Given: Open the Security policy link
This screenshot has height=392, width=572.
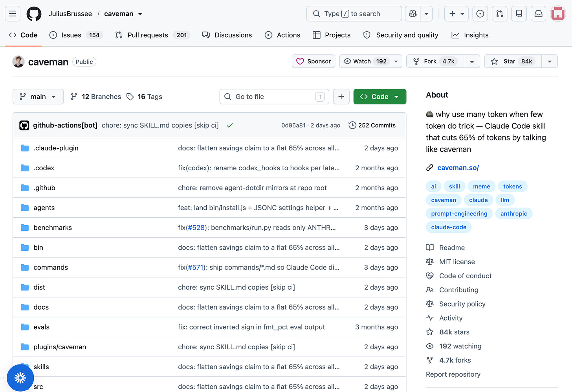Looking at the screenshot, I should pyautogui.click(x=462, y=304).
